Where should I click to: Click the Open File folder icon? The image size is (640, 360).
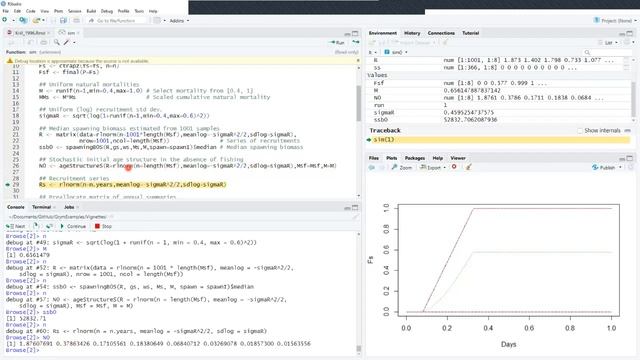37,20
